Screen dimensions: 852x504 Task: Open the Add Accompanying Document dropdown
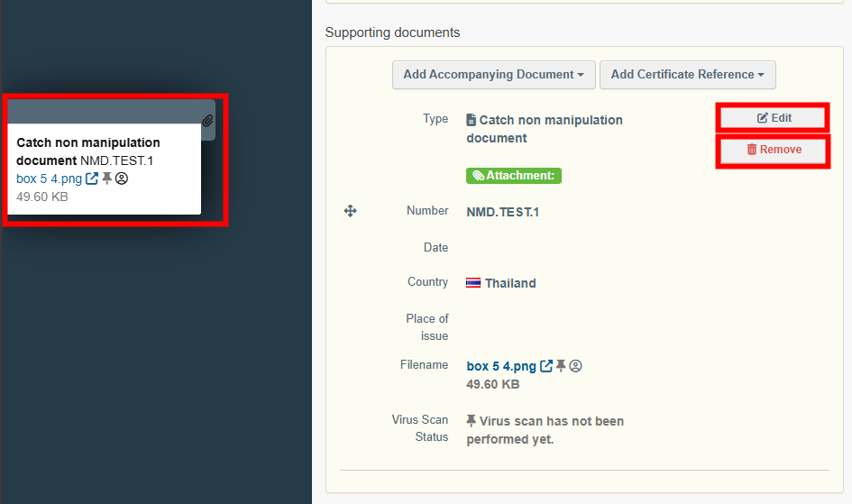493,75
